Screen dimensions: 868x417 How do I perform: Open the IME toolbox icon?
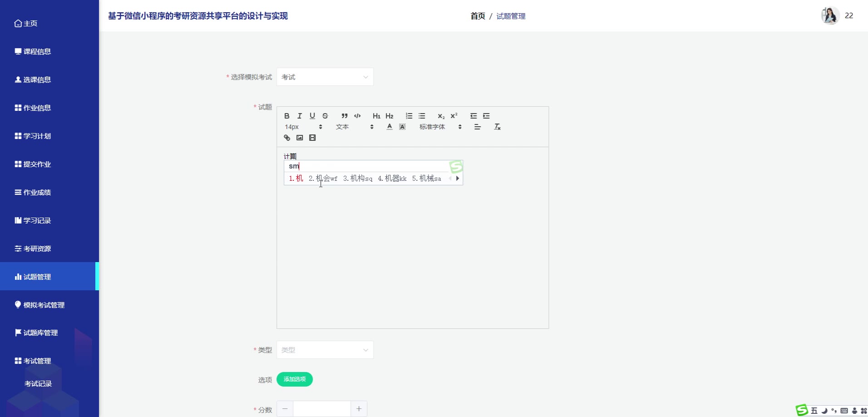[863, 411]
